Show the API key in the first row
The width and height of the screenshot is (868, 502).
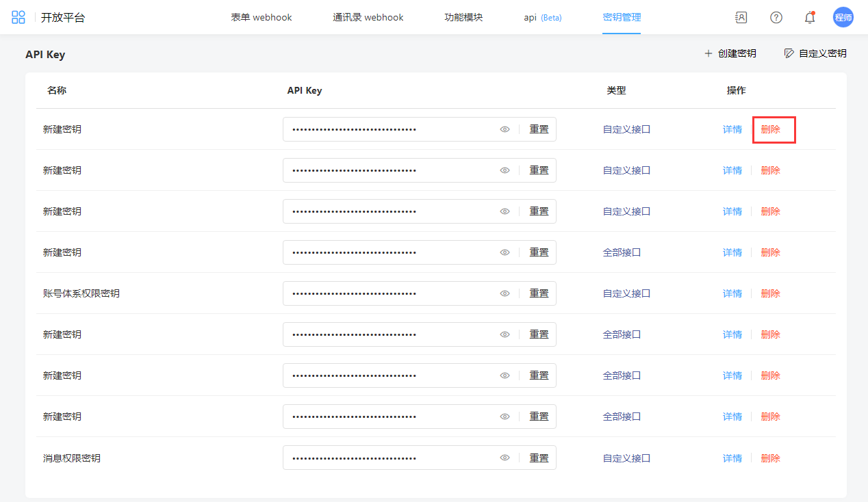(x=505, y=129)
